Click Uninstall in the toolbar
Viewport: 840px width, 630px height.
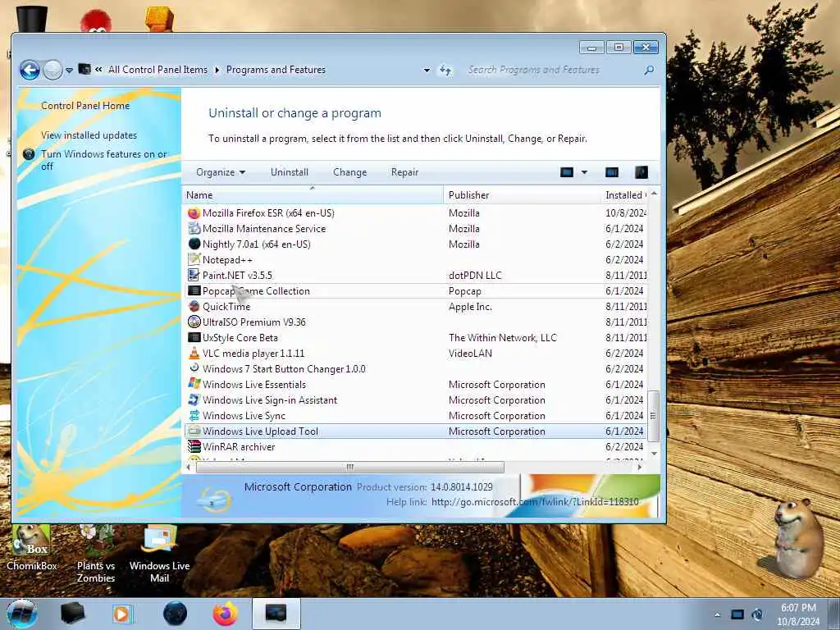290,172
